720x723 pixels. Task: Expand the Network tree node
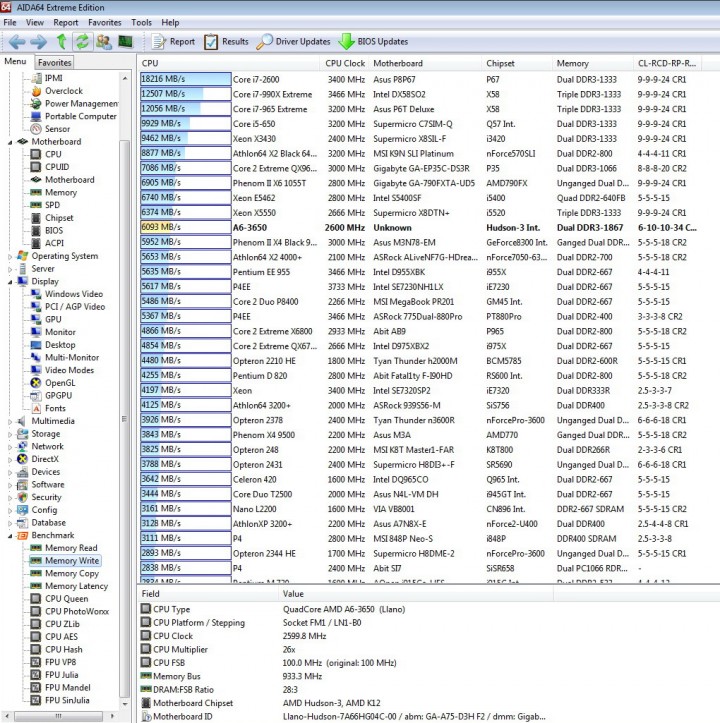pyautogui.click(x=10, y=447)
